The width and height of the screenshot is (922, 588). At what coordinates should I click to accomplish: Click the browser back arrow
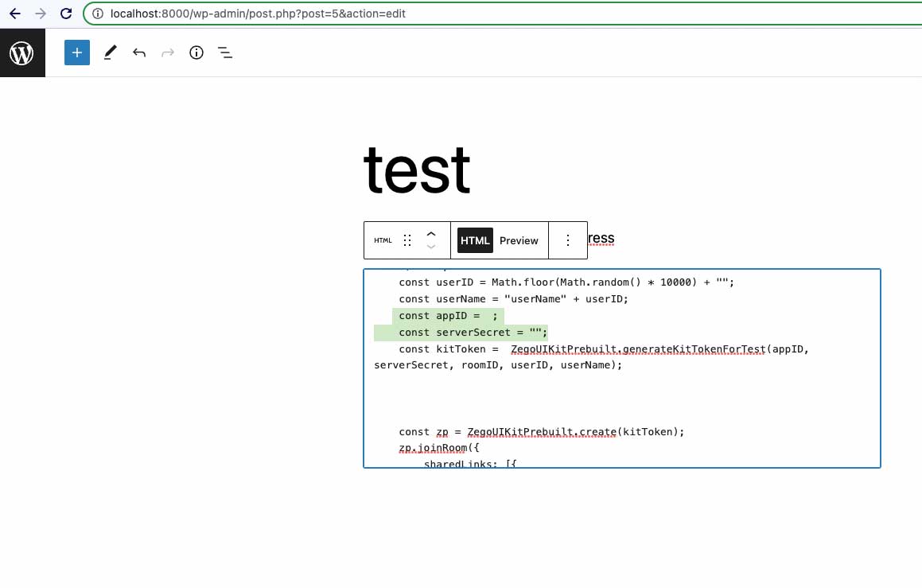(14, 14)
